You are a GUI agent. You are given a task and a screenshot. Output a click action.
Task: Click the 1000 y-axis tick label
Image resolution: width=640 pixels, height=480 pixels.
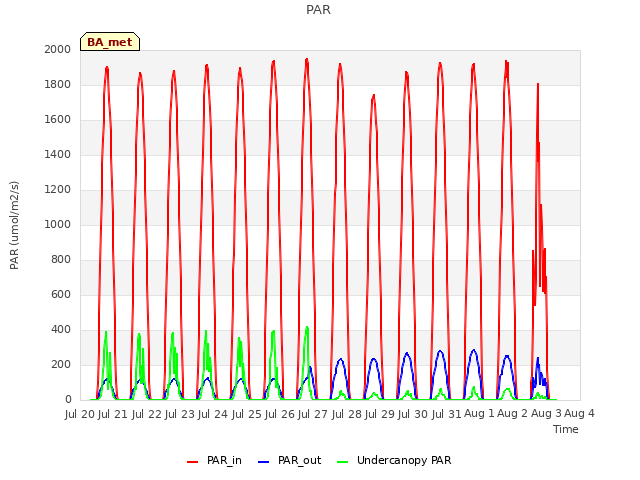pyautogui.click(x=58, y=224)
